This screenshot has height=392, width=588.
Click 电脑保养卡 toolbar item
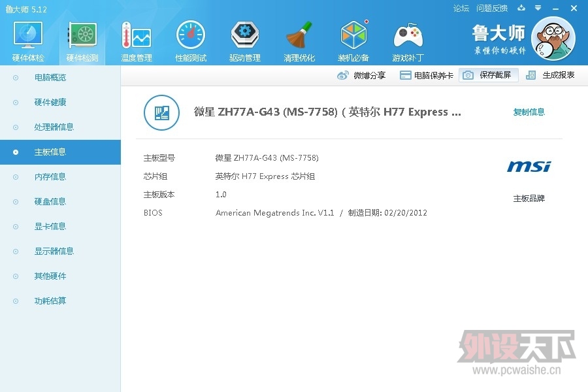[427, 76]
